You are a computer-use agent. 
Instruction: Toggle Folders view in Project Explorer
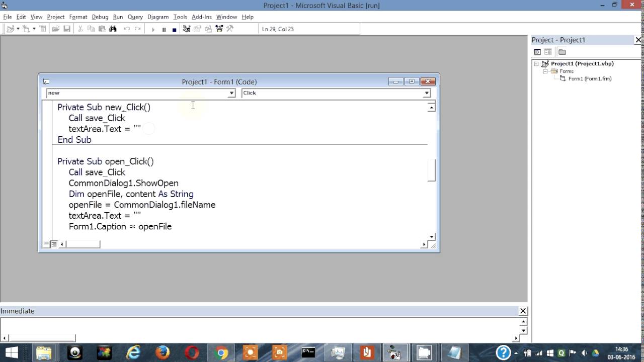[x=562, y=51]
